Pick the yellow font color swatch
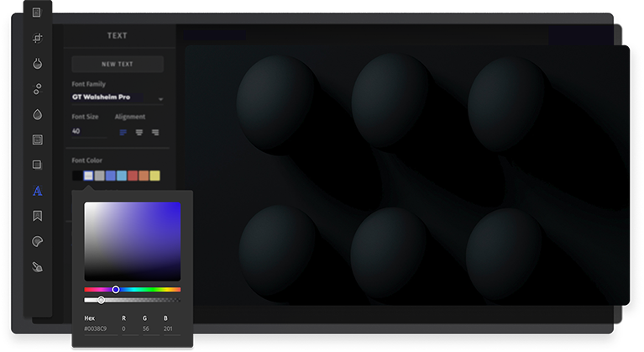The height and width of the screenshot is (352, 644). [154, 176]
